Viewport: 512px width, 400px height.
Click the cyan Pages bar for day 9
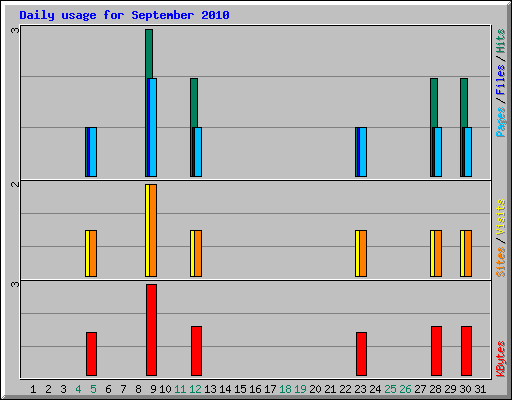pyautogui.click(x=153, y=127)
